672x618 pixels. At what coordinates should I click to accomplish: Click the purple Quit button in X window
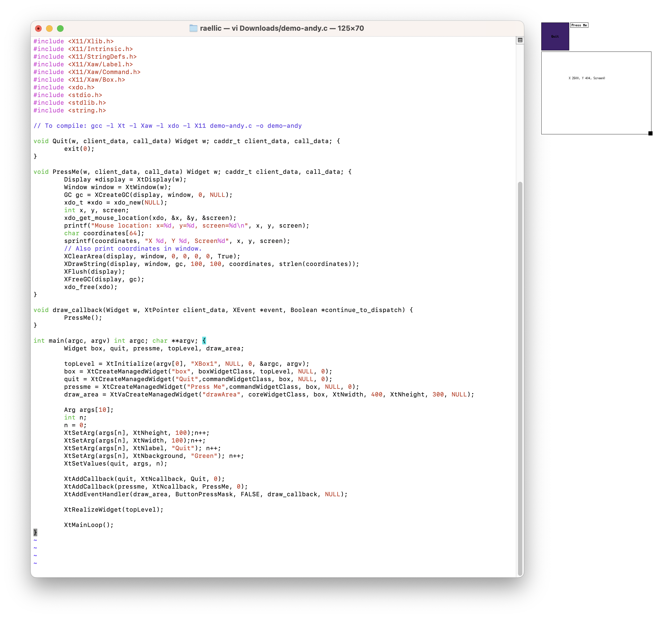(555, 36)
